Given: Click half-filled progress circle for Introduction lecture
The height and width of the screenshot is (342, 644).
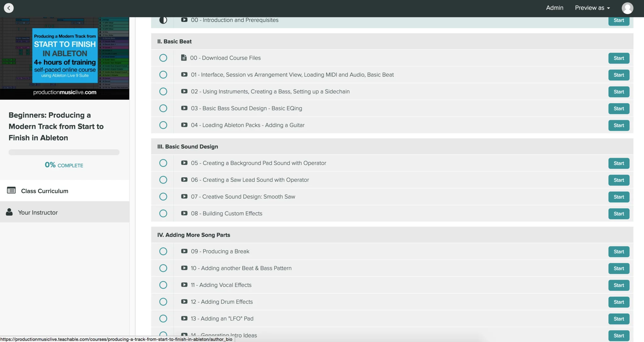Looking at the screenshot, I should (x=163, y=20).
